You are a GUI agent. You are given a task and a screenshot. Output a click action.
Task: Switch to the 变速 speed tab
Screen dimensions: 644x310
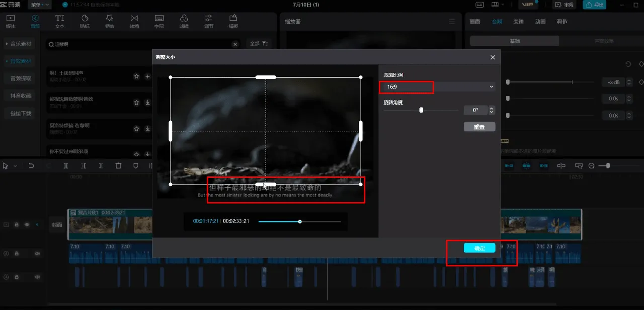pyautogui.click(x=519, y=22)
